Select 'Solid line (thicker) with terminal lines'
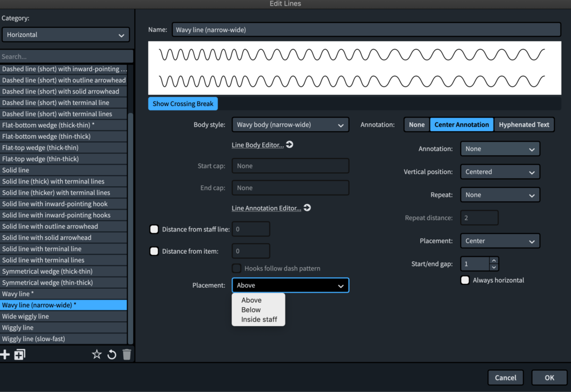Viewport: 571px width, 392px height. coord(64,193)
